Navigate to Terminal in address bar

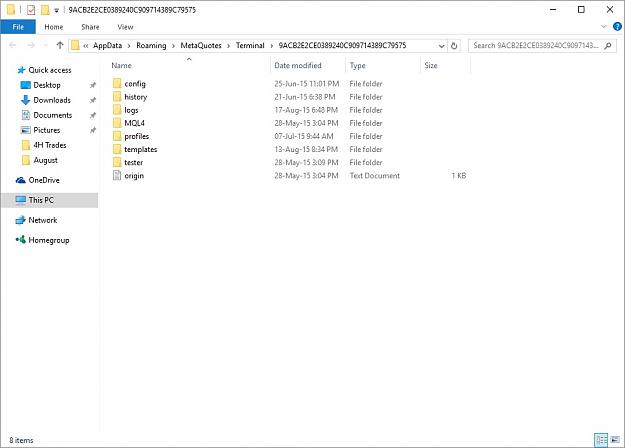250,45
